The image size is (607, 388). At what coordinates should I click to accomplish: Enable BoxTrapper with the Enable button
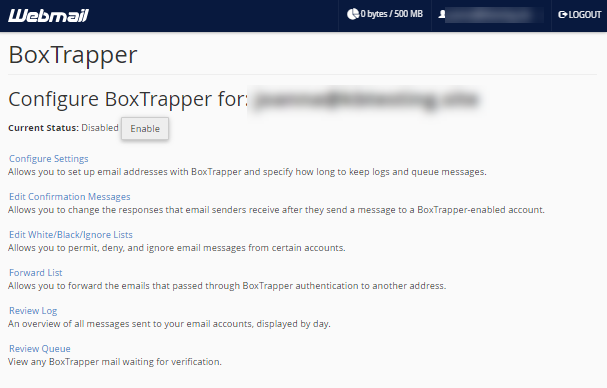(x=145, y=129)
